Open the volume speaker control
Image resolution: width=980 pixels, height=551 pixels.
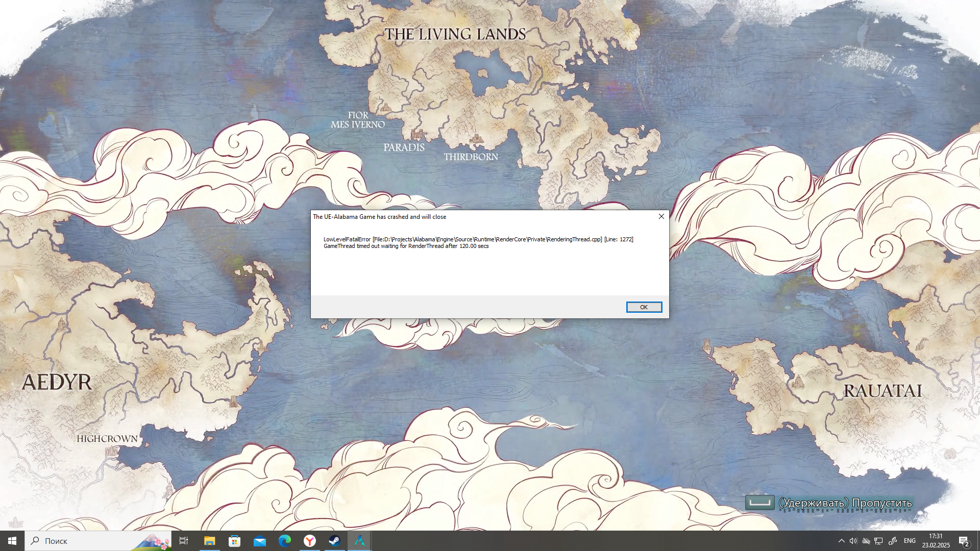853,541
